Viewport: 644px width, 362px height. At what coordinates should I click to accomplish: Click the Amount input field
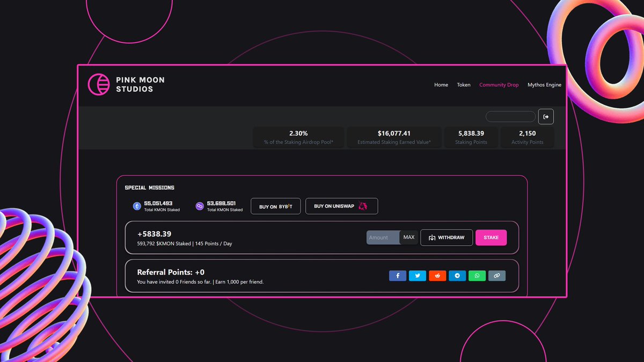pos(382,237)
